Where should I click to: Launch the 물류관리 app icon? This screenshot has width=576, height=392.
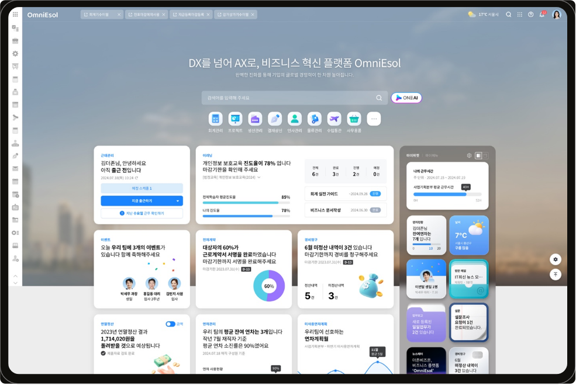315,119
